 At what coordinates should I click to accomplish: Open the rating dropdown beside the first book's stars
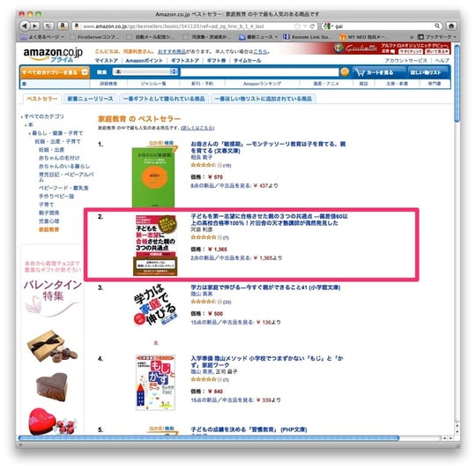[x=219, y=165]
